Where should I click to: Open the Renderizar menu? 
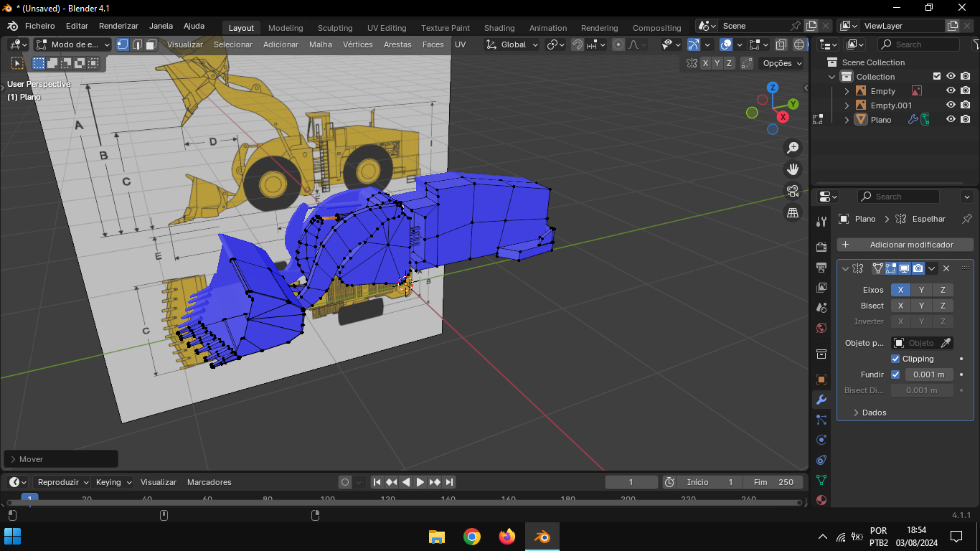[118, 26]
